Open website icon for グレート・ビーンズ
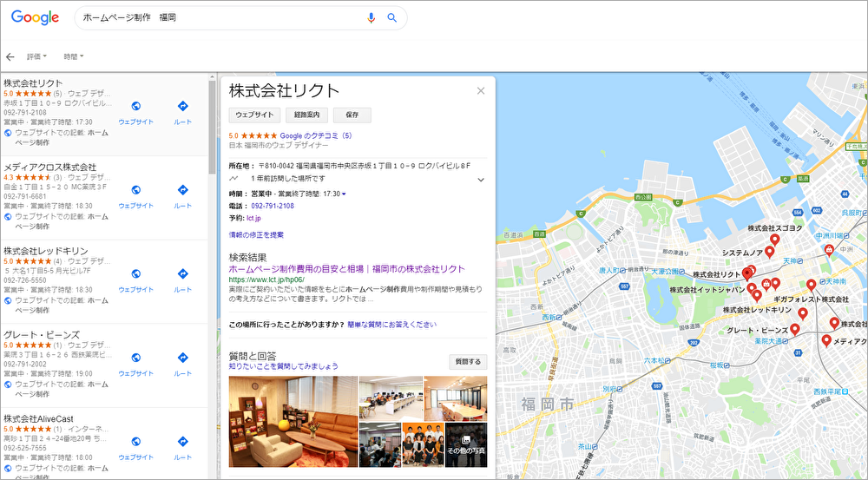 (x=135, y=358)
